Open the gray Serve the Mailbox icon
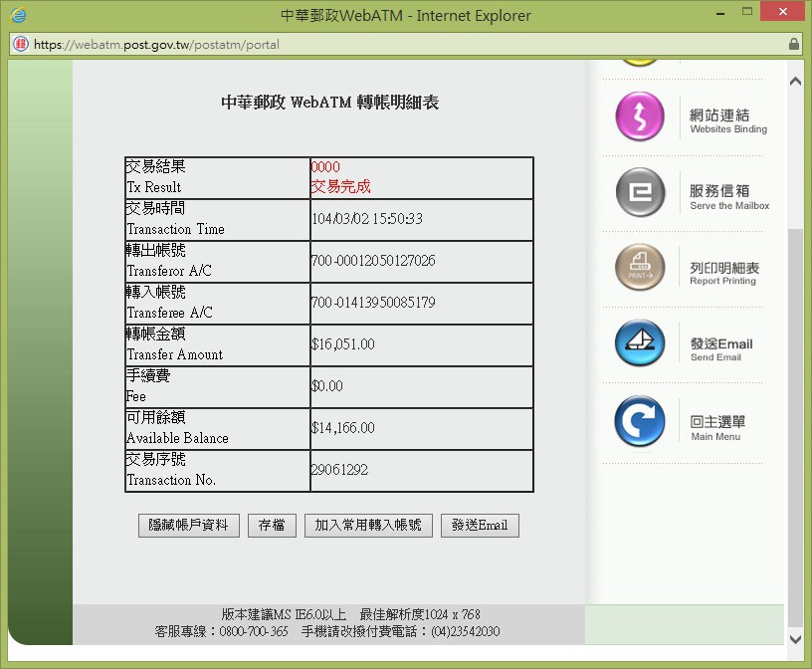The image size is (812, 669). click(640, 192)
